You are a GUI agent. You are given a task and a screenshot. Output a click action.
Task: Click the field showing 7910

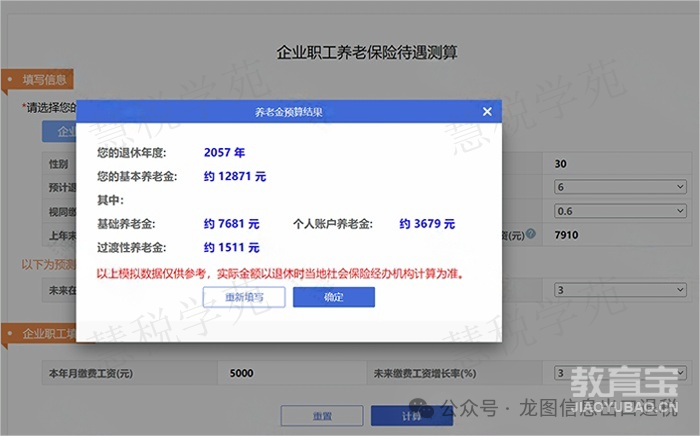point(617,235)
